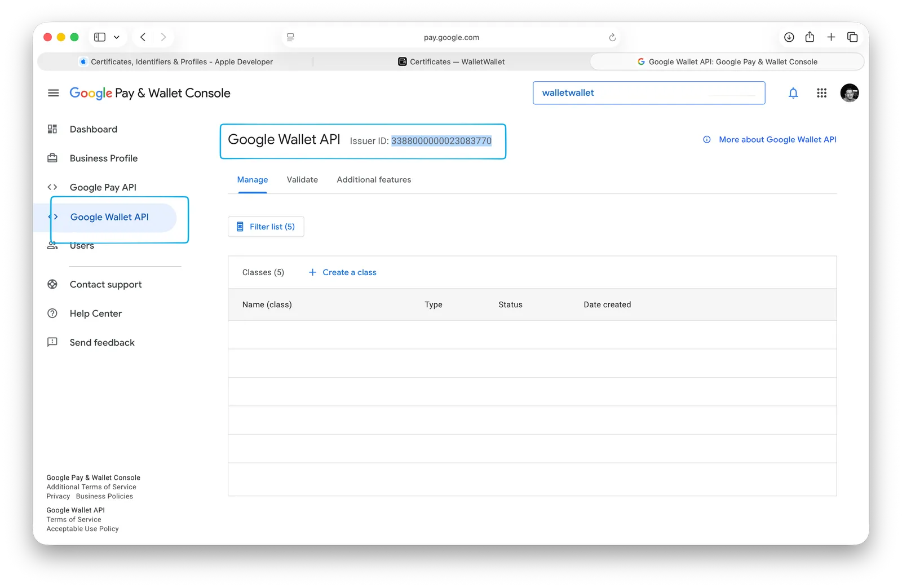
Task: Open Help Center in the sidebar
Action: [x=96, y=313]
